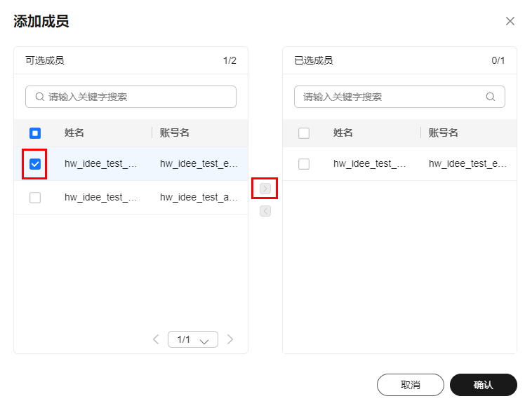Focus the 可选成员 keyword search field
The width and height of the screenshot is (532, 408).
(x=131, y=97)
